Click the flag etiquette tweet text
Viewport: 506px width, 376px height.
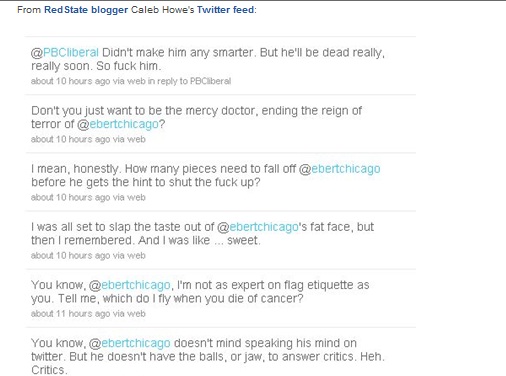[x=200, y=292]
